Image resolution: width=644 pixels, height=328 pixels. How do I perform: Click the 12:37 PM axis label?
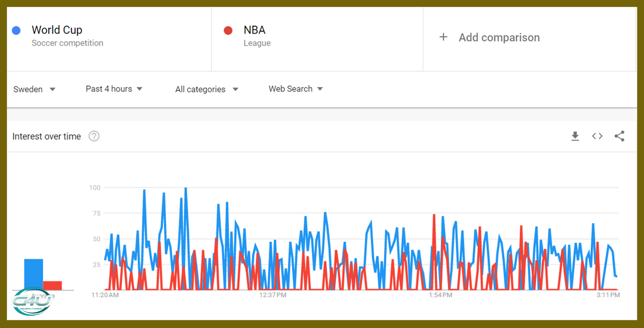pos(272,295)
